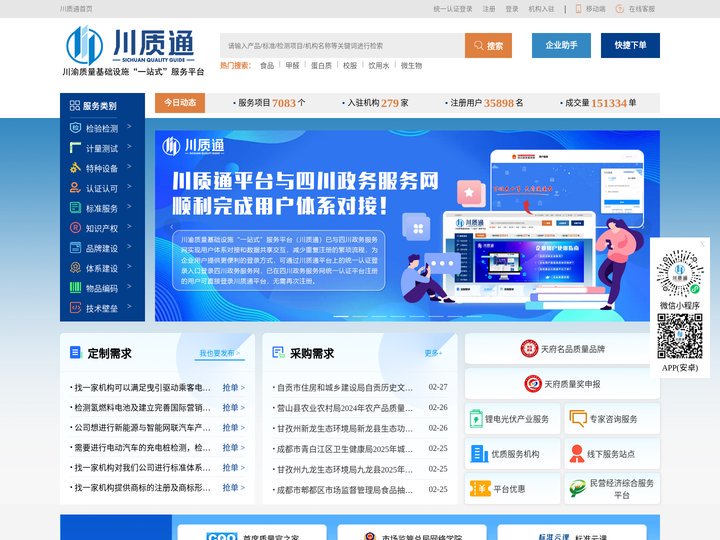
Task: Click the 知识产权 registered-mark icon
Action: pyautogui.click(x=75, y=227)
